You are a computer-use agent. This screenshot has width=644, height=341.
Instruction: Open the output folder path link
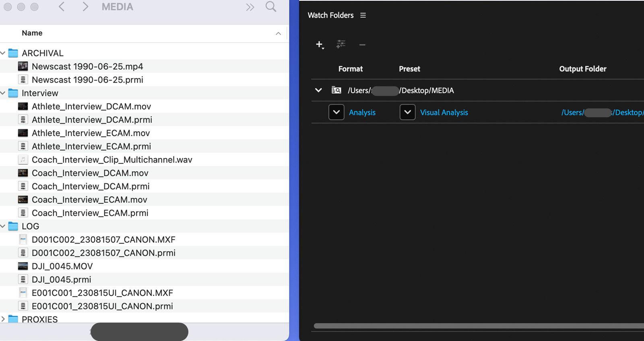point(602,113)
